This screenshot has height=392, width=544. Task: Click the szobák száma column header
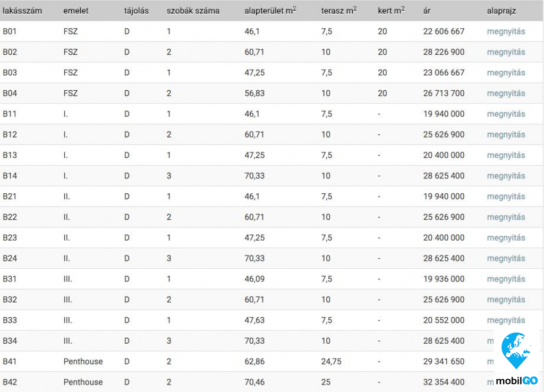tap(193, 11)
